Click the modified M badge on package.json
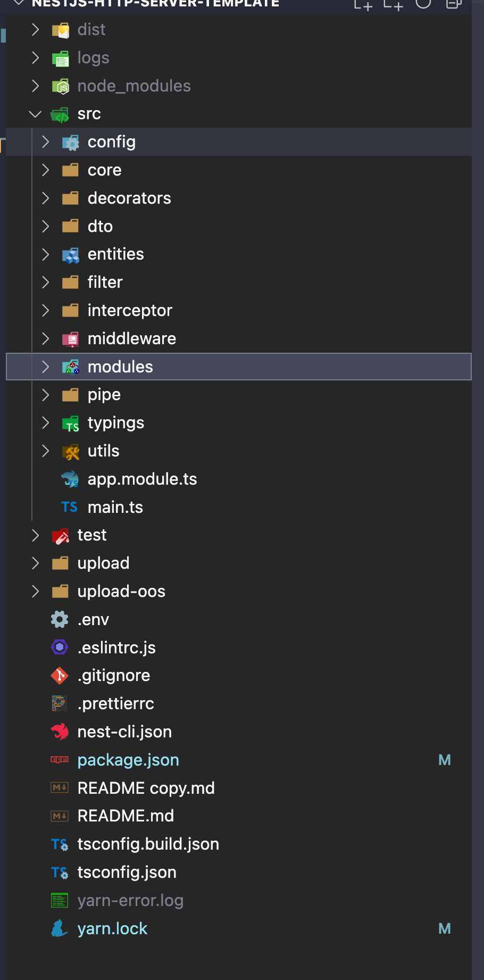This screenshot has width=484, height=980. click(x=445, y=760)
